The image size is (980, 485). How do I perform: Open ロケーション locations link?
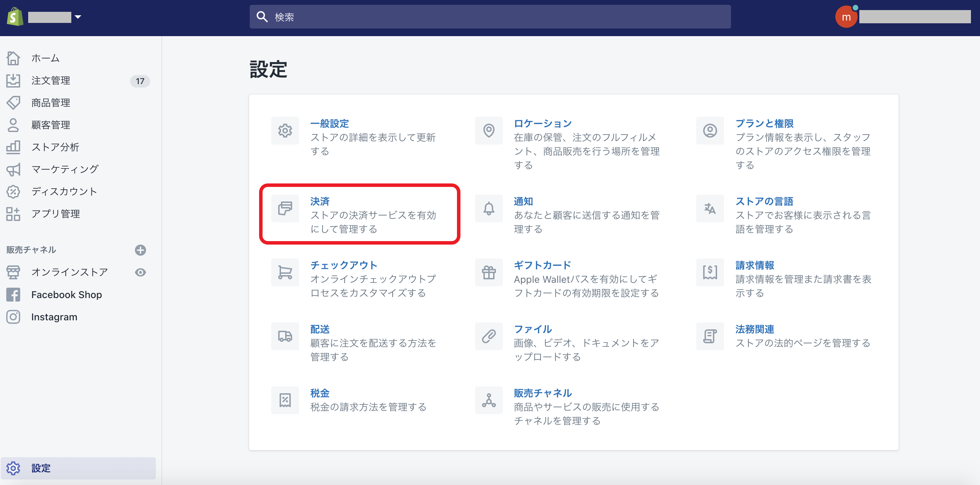pyautogui.click(x=543, y=124)
